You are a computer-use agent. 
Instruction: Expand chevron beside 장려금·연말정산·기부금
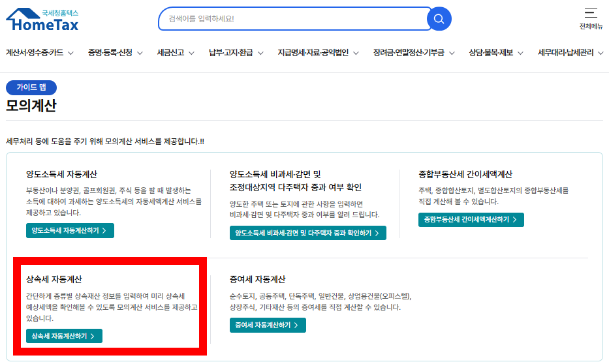click(452, 53)
